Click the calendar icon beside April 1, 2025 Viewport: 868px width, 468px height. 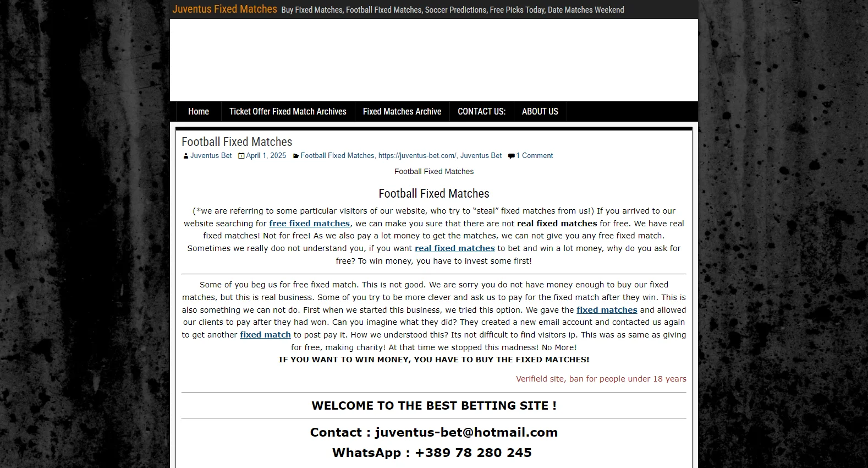click(241, 156)
